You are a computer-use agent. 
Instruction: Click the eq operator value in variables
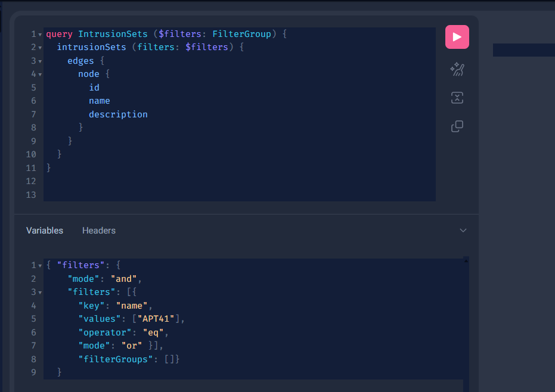point(153,332)
